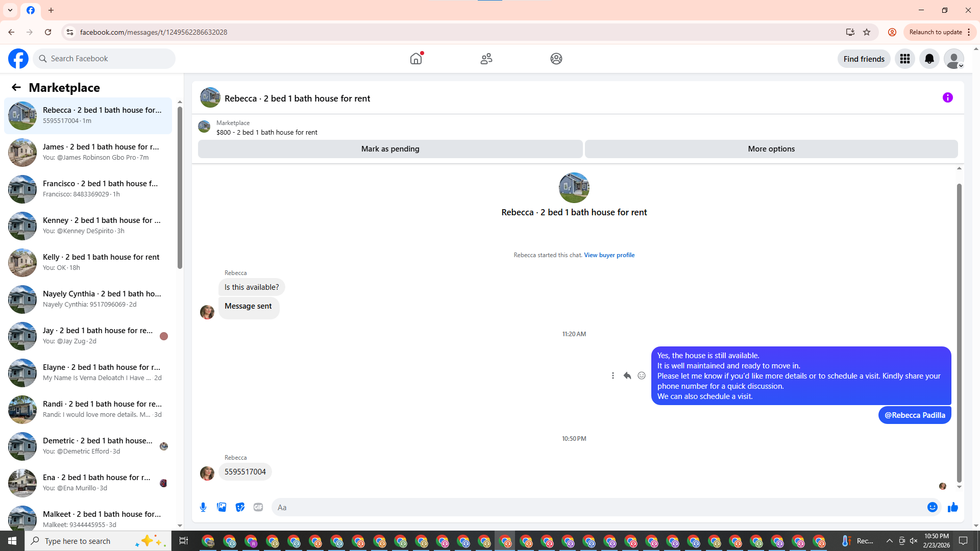Open the Friends tab
The width and height of the screenshot is (980, 551).
[x=486, y=59]
